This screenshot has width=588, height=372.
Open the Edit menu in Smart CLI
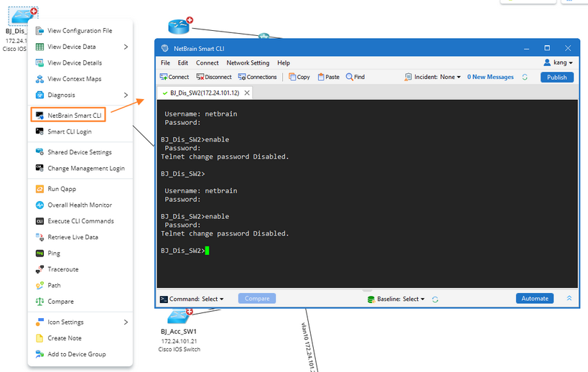[x=182, y=63]
